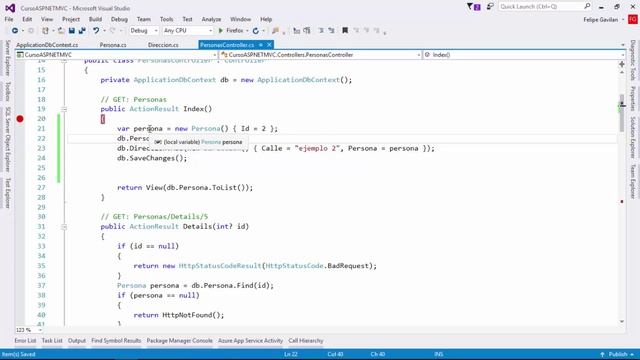
Task: Open the Output panel tab
Action: pos(77,341)
